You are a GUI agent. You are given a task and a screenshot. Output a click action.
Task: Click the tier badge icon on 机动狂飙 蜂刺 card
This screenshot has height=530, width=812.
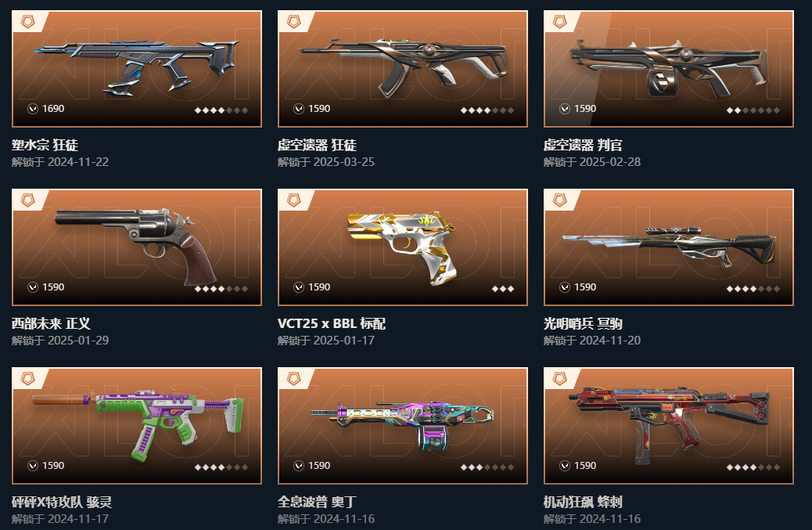560,379
